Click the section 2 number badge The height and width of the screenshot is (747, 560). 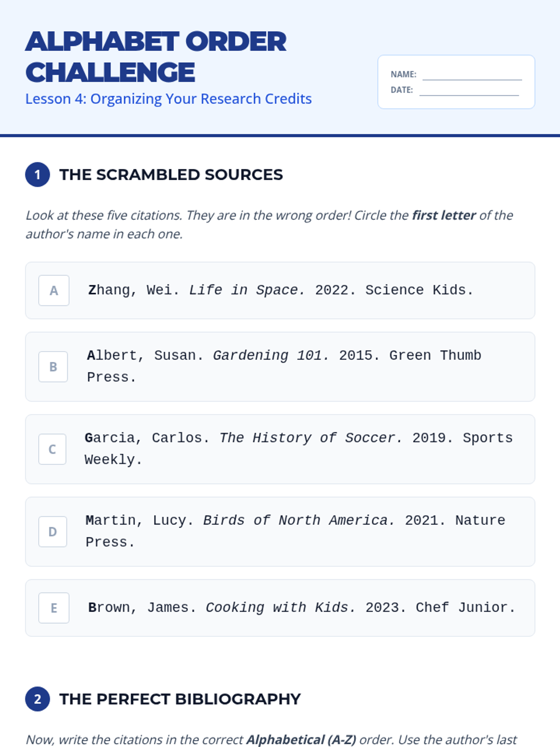click(x=37, y=699)
